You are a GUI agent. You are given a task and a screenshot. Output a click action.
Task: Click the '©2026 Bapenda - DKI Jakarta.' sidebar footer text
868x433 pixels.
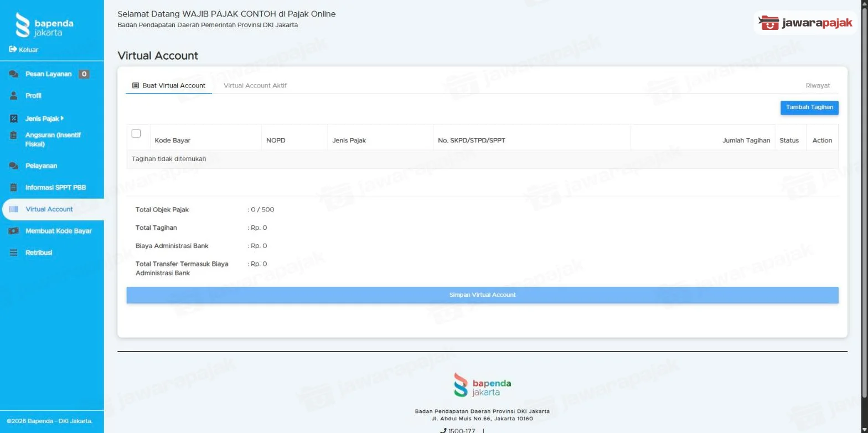click(x=50, y=421)
